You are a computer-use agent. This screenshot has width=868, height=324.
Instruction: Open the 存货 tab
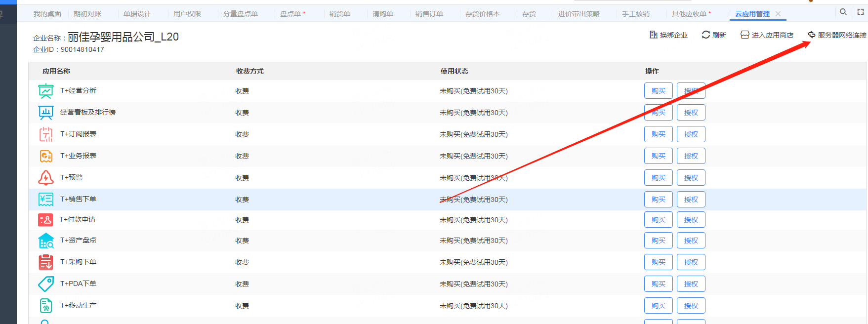(529, 14)
